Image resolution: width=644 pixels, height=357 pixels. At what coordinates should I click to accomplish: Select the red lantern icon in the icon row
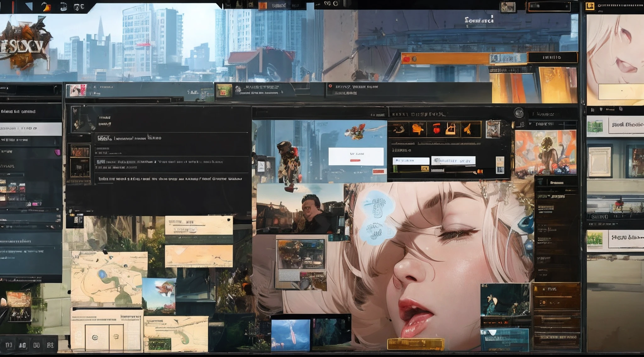tap(436, 129)
